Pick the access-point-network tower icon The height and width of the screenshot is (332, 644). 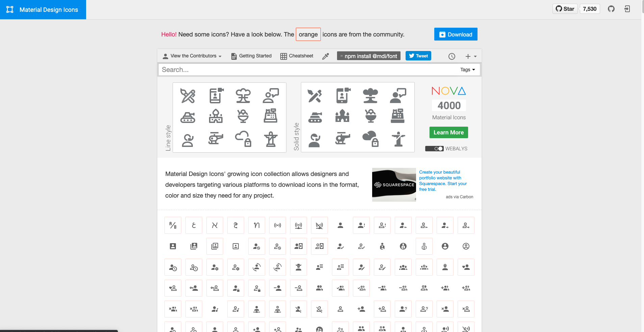click(x=299, y=225)
